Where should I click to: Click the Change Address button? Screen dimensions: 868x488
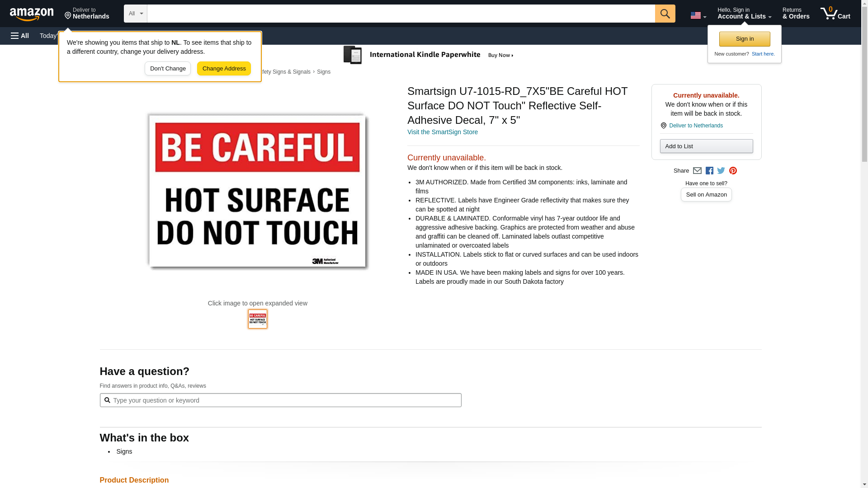(224, 69)
